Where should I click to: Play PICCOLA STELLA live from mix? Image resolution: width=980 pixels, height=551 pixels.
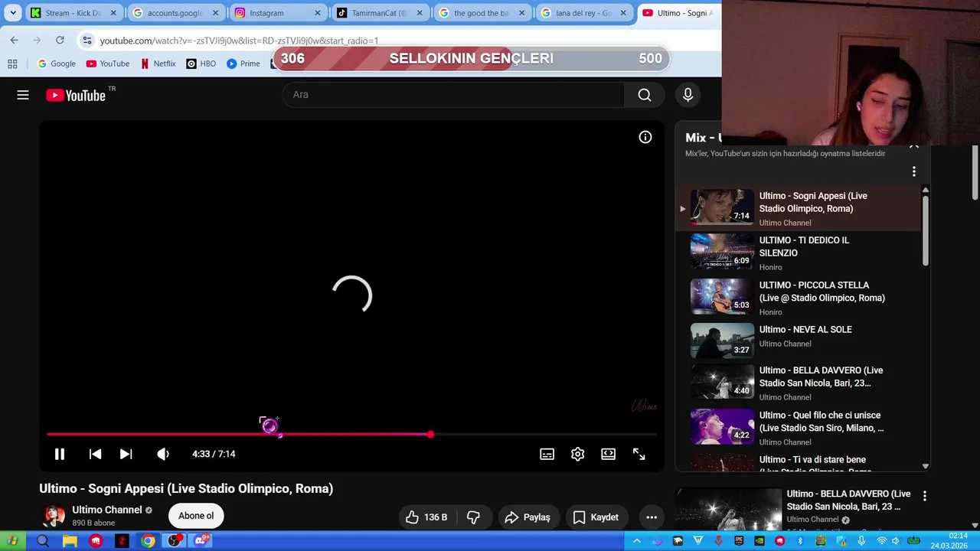point(796,298)
